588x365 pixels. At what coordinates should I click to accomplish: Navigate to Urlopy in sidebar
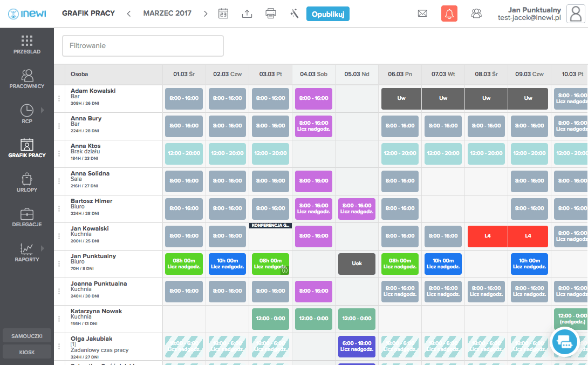pyautogui.click(x=27, y=182)
